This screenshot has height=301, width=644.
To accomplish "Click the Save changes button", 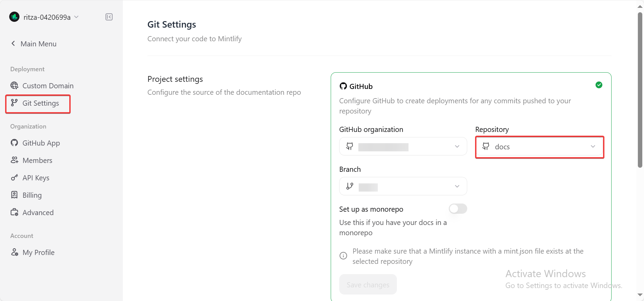I will pos(368,284).
